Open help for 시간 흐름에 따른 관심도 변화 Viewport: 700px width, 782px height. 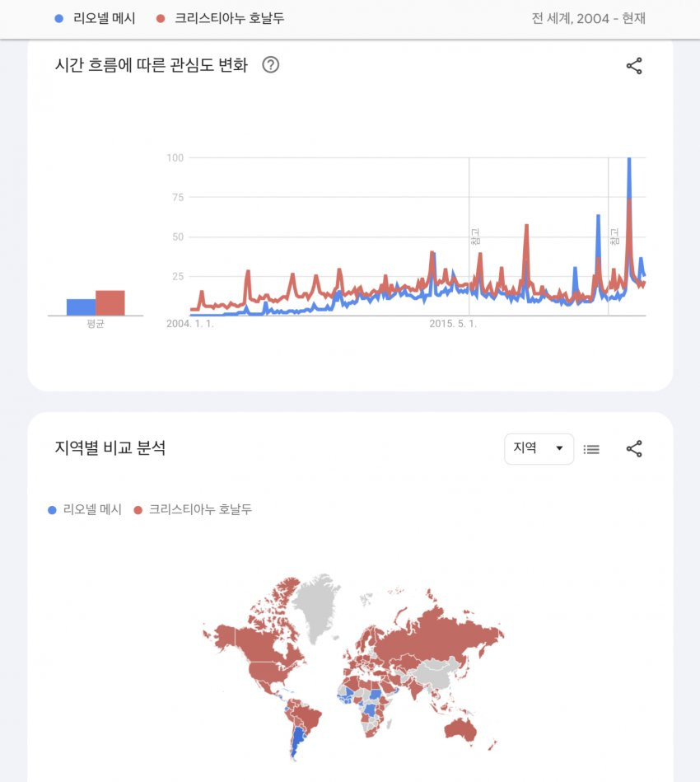tap(271, 65)
